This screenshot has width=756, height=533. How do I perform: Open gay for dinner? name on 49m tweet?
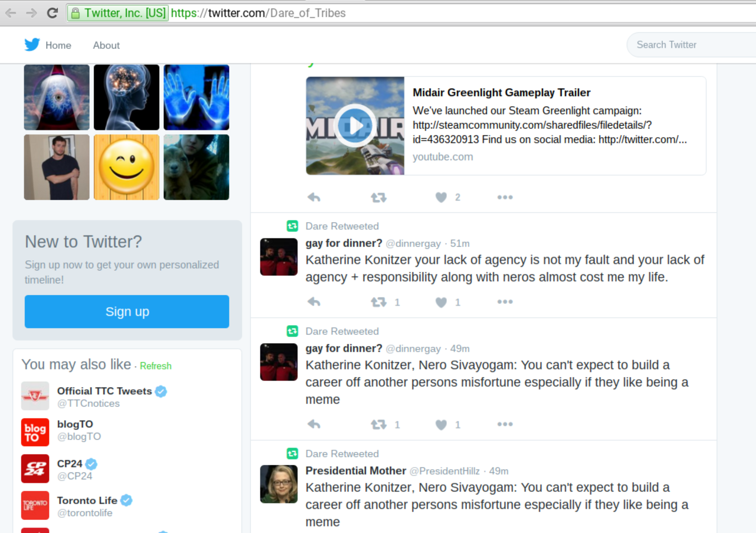coord(344,349)
